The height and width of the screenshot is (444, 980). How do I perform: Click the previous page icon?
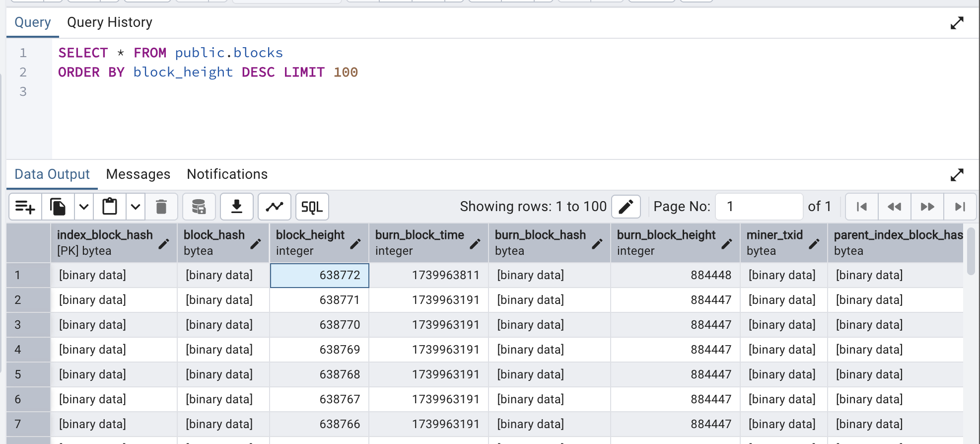[x=895, y=207]
